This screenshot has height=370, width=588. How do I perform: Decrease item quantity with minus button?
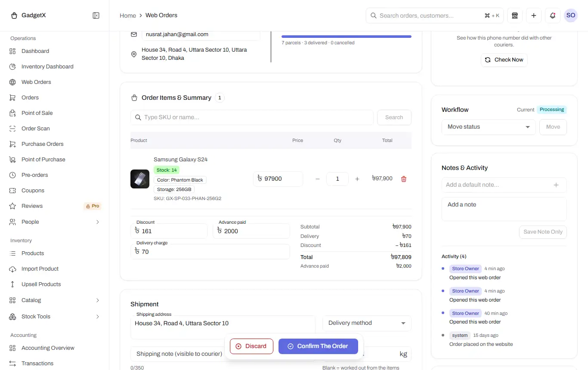(x=318, y=179)
